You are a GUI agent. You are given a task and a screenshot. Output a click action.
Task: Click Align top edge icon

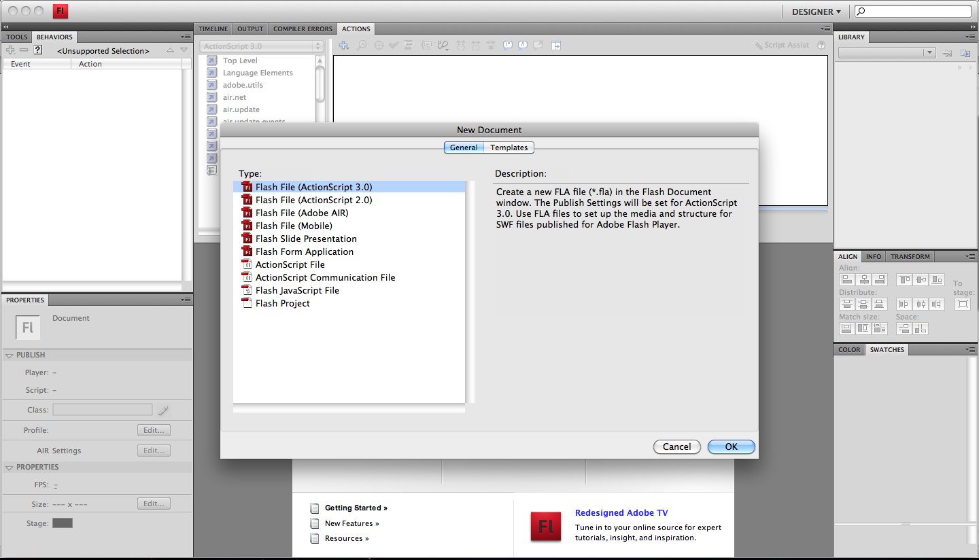904,279
